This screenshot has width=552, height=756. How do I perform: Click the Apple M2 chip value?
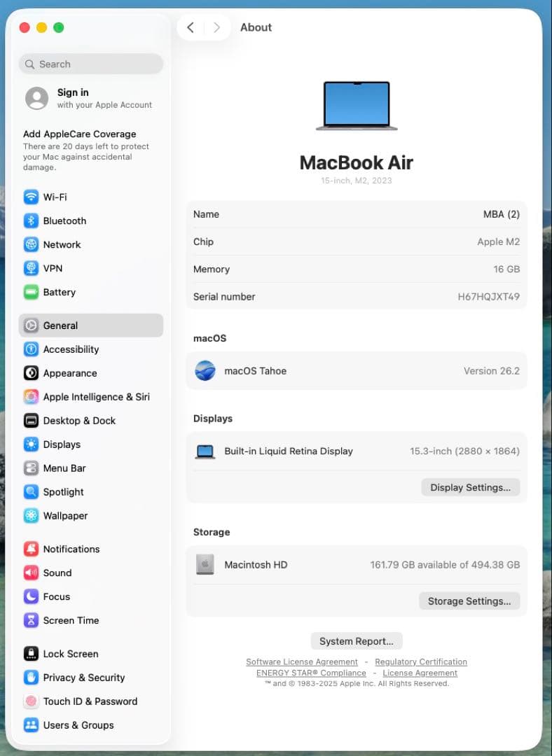499,241
